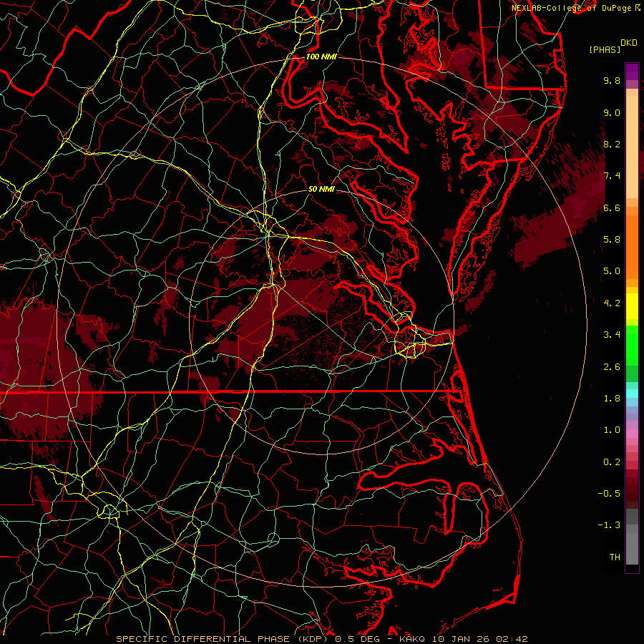
Task: Click the 10 JAN 26 date text
Action: (462, 639)
